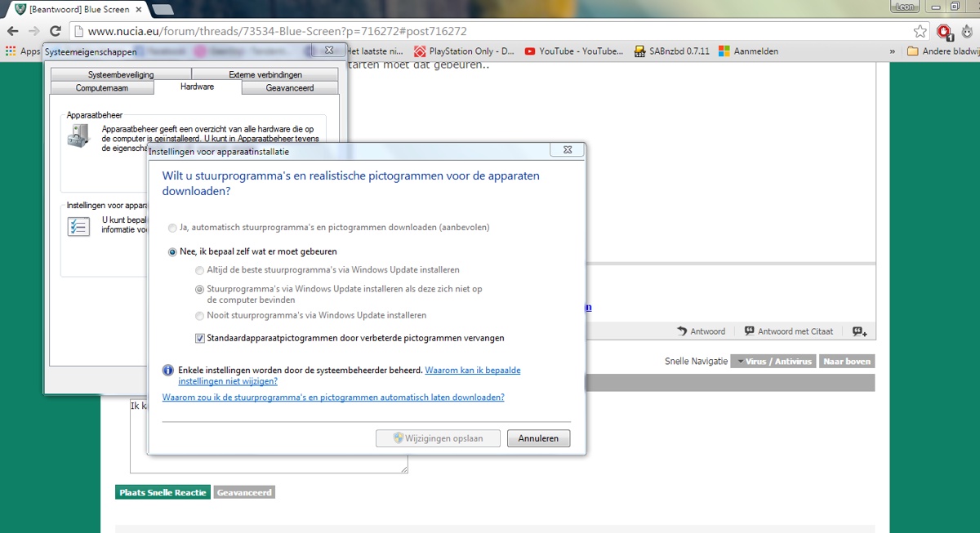Click the Chrome address bar URL
The image size is (980, 533).
(x=278, y=31)
